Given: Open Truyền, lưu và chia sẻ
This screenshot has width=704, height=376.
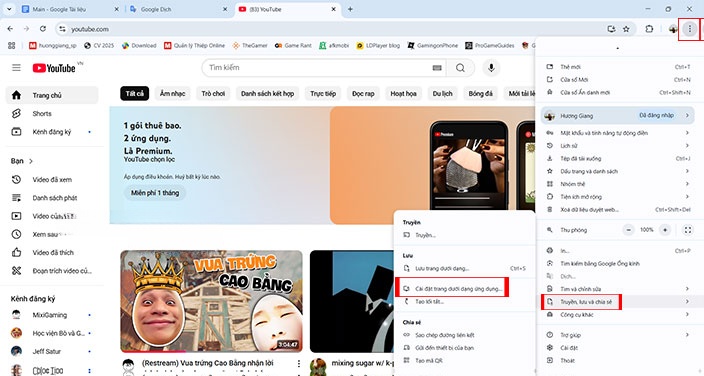Looking at the screenshot, I should (x=618, y=302).
